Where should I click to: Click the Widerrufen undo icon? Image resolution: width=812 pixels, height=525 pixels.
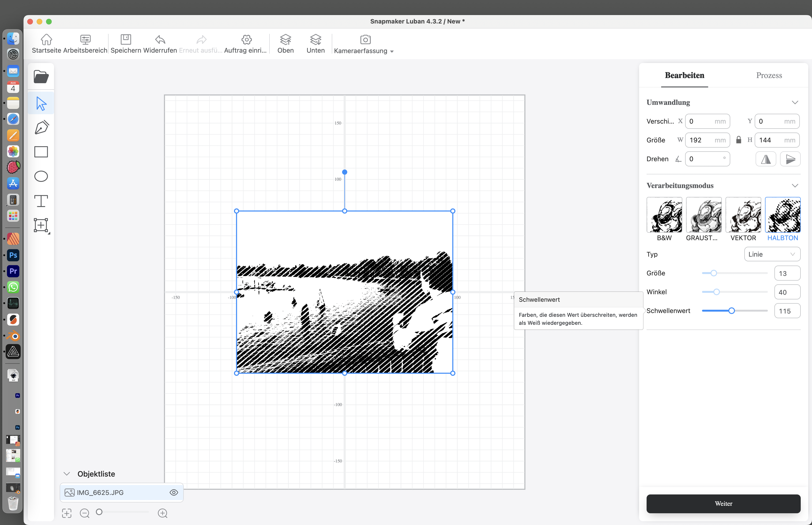[x=160, y=40]
